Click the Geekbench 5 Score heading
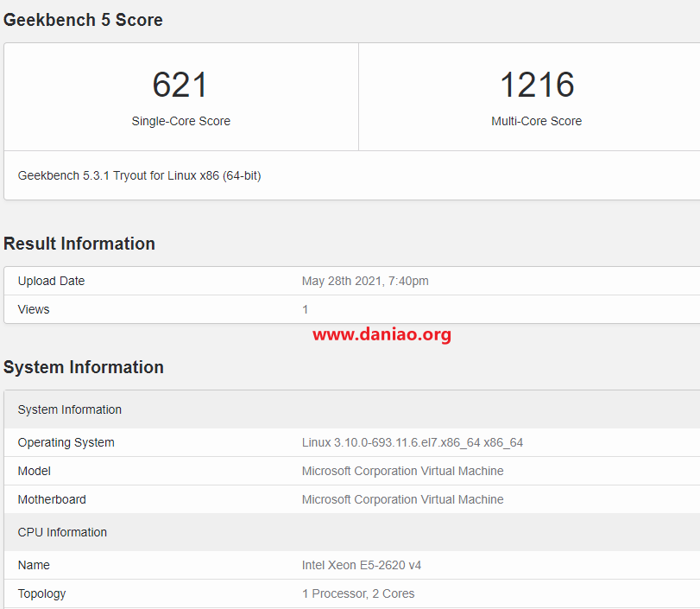This screenshot has height=609, width=700. point(83,20)
